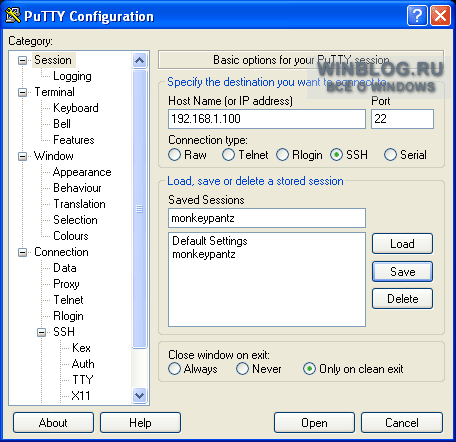Cancel the PuTTY configuration dialog

coord(402,423)
